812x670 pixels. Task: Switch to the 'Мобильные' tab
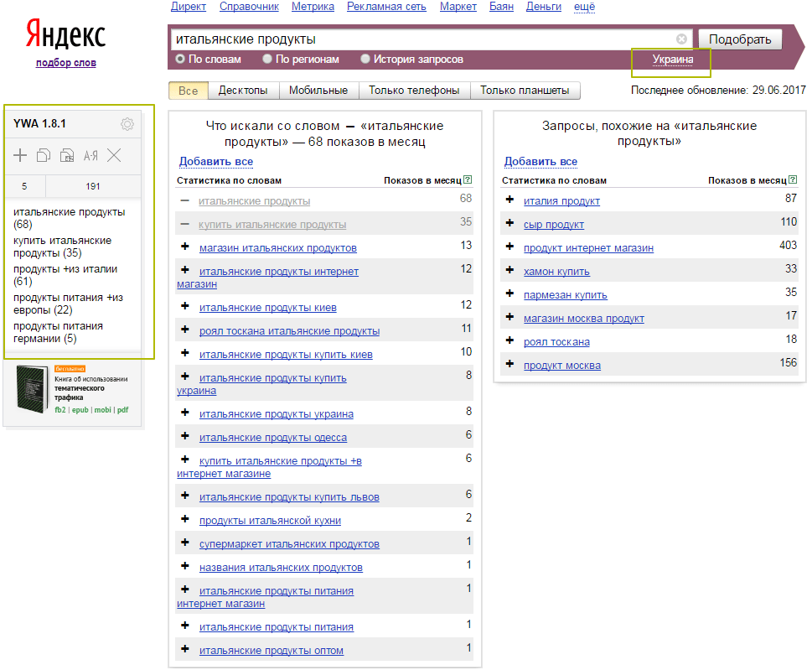(318, 91)
